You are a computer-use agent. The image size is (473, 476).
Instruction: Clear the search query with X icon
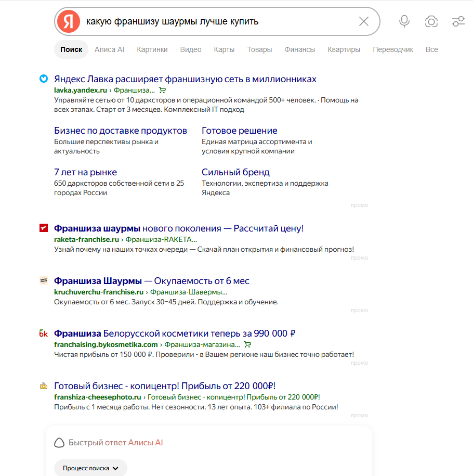363,21
